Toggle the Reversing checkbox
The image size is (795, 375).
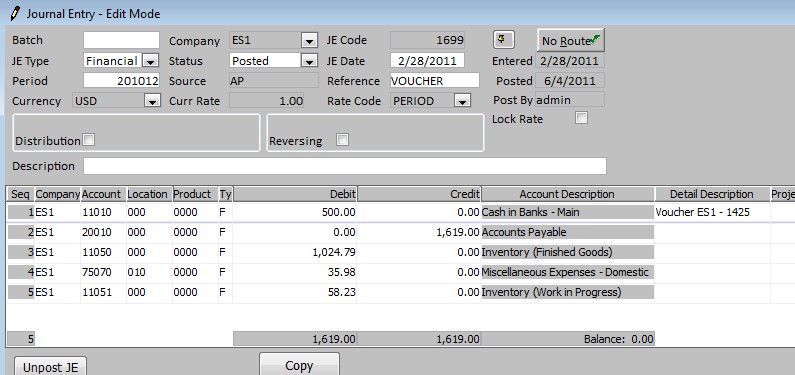tap(343, 140)
